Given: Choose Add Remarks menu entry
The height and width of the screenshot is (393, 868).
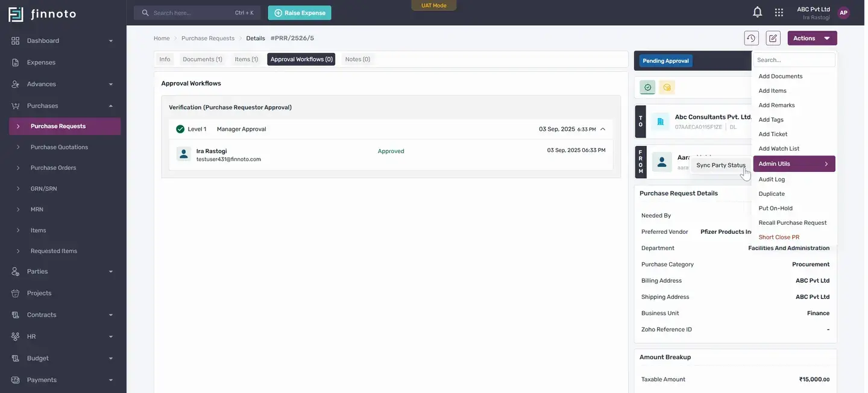Looking at the screenshot, I should pos(794,105).
